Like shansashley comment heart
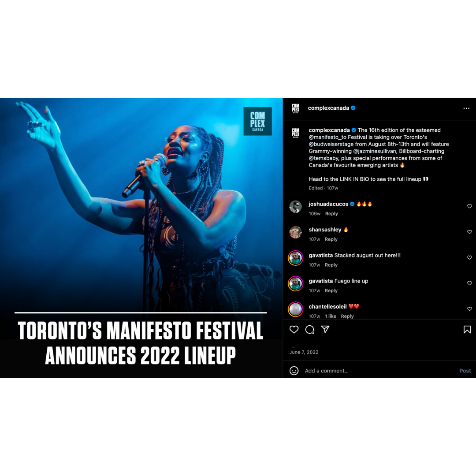The image size is (476, 476). tap(469, 232)
